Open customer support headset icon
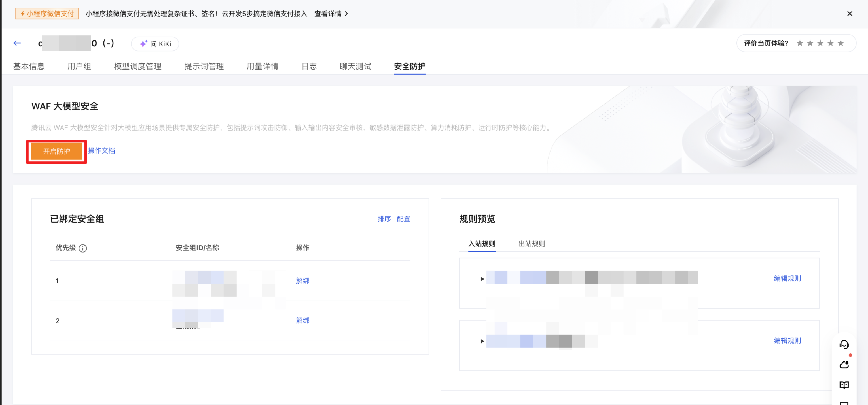The height and width of the screenshot is (405, 868). click(x=844, y=344)
